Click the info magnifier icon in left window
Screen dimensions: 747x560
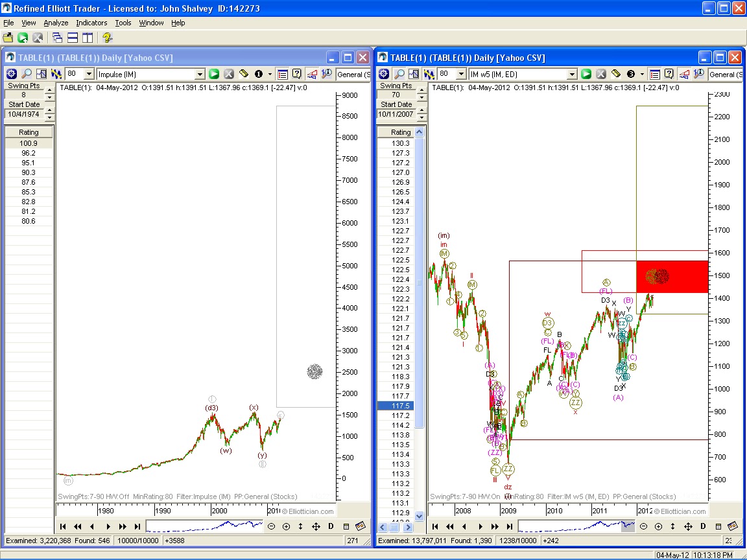[327, 74]
